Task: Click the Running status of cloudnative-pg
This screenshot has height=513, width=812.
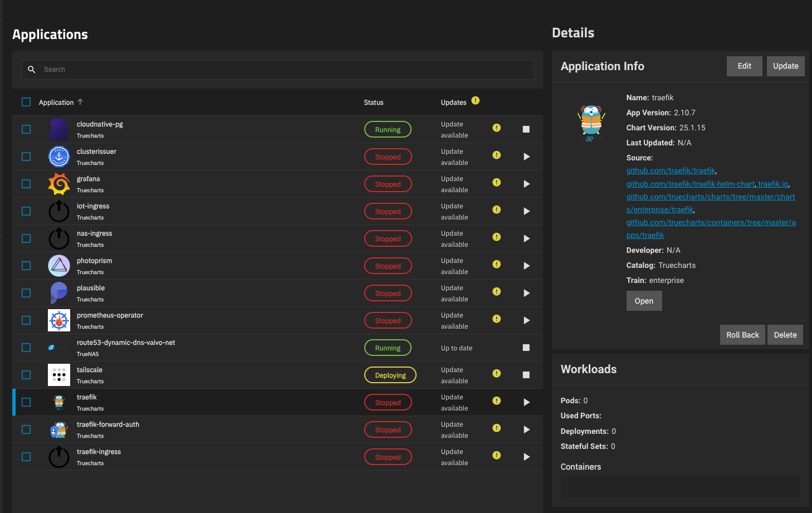Action: coord(388,129)
